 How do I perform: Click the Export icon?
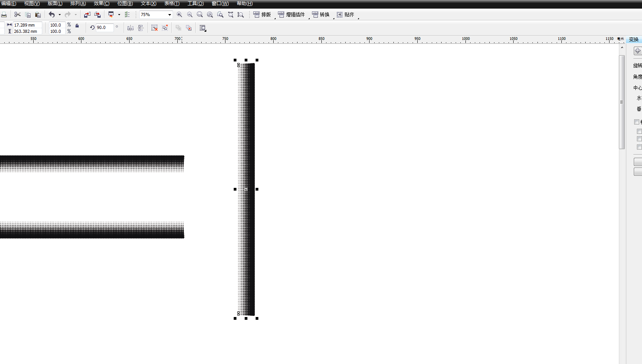[x=97, y=14]
